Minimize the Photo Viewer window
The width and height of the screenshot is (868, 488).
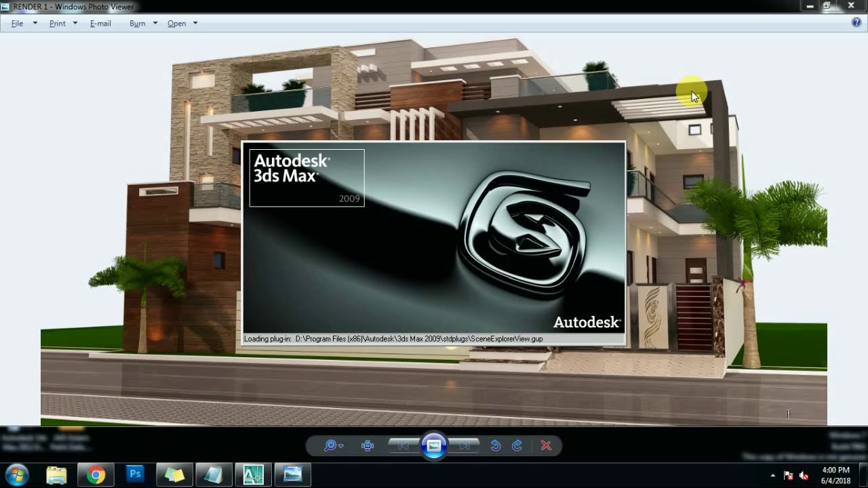click(x=810, y=6)
